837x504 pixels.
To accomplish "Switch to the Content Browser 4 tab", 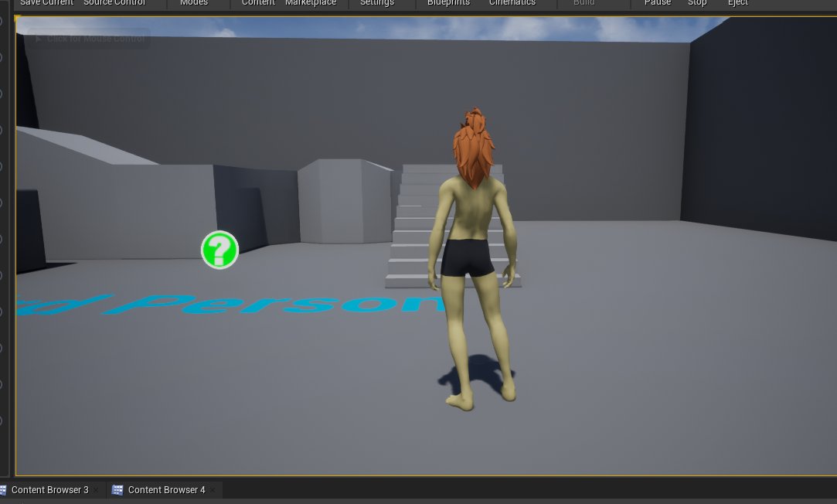I will [166, 490].
